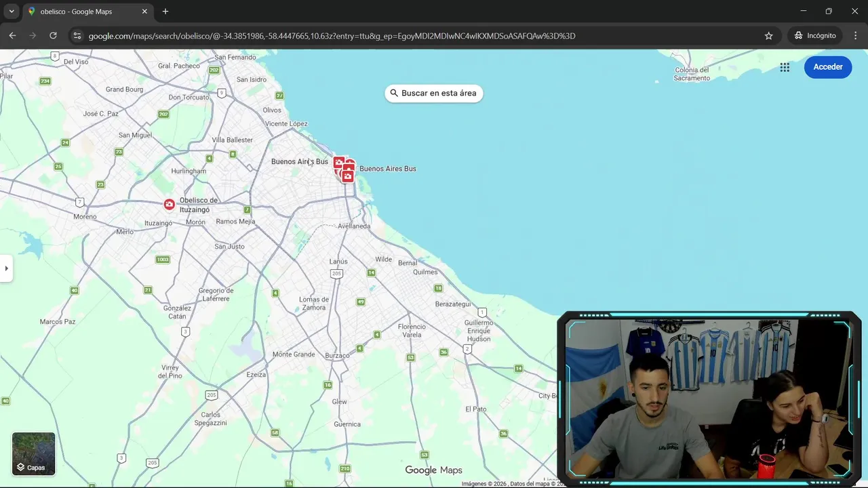Open a new browser tab
This screenshot has width=868, height=488.
click(x=165, y=12)
